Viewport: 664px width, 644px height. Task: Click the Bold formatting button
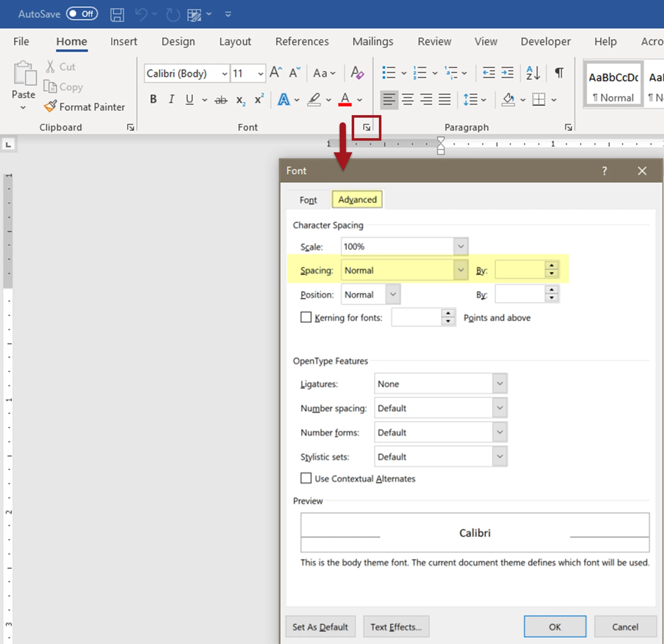(x=153, y=99)
